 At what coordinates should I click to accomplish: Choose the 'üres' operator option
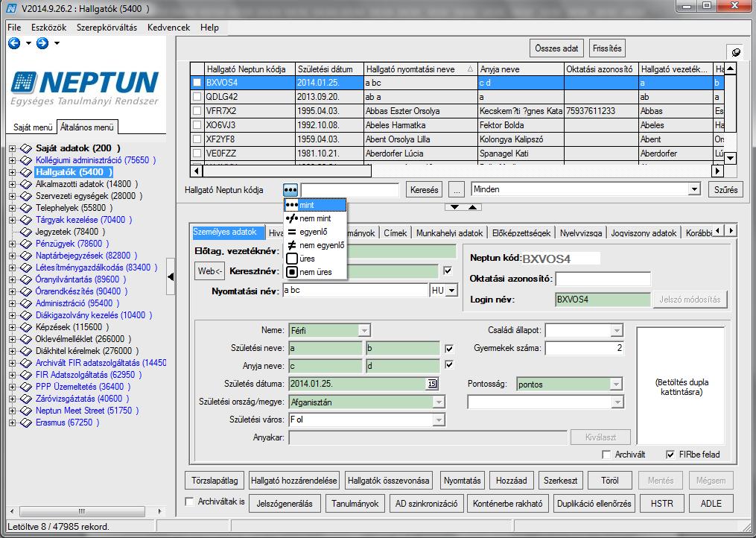tap(315, 259)
